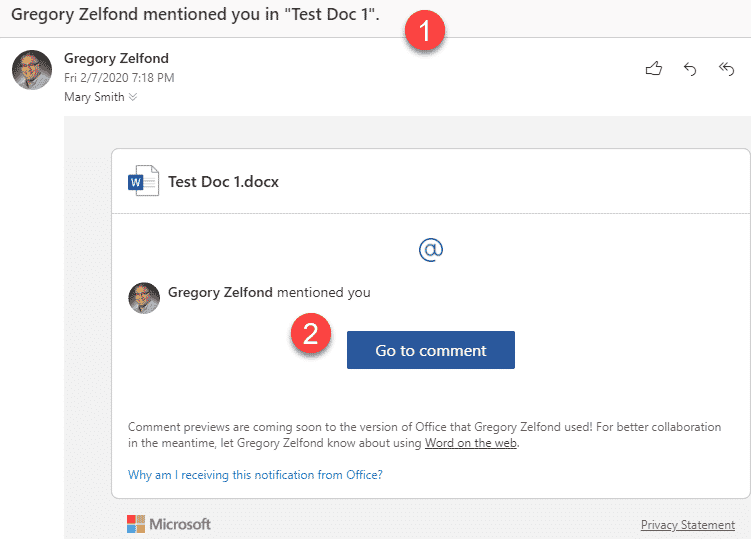Click Gregory Zelfond mentioned you text in card
The height and width of the screenshot is (539, 751).
[x=269, y=292]
